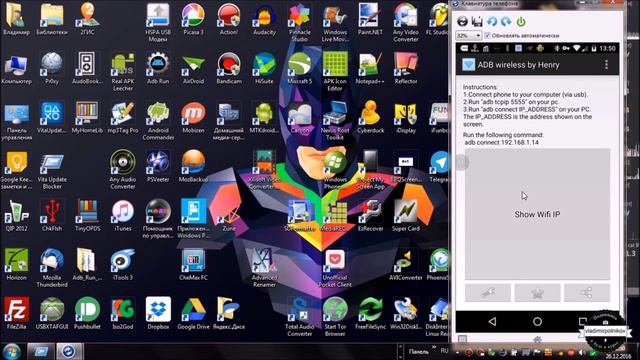Open the Reflector desktop shortcut
This screenshot has height=360, width=640.
[406, 68]
